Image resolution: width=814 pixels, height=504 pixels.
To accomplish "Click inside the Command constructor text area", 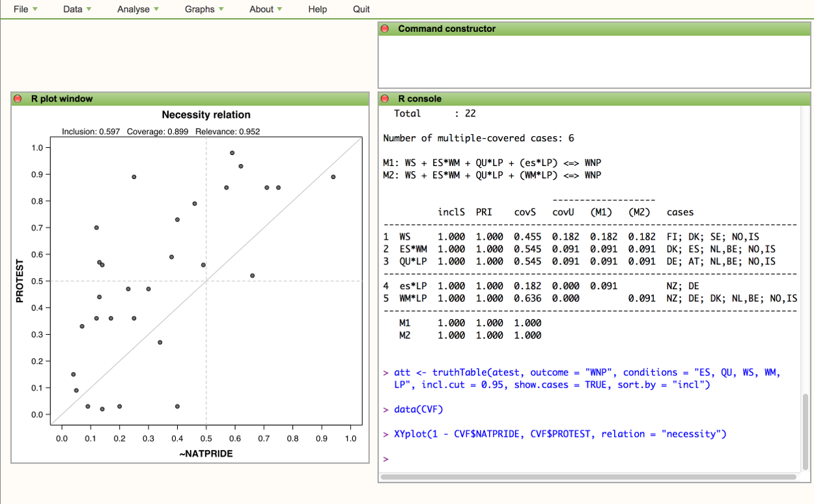I will pos(595,61).
